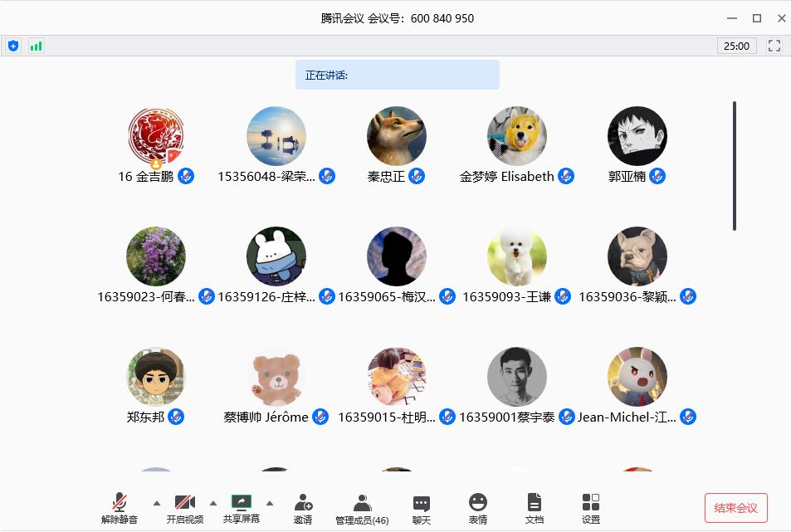Open the Invite (邀请) icon
Image resolution: width=791 pixels, height=532 pixels.
(303, 508)
